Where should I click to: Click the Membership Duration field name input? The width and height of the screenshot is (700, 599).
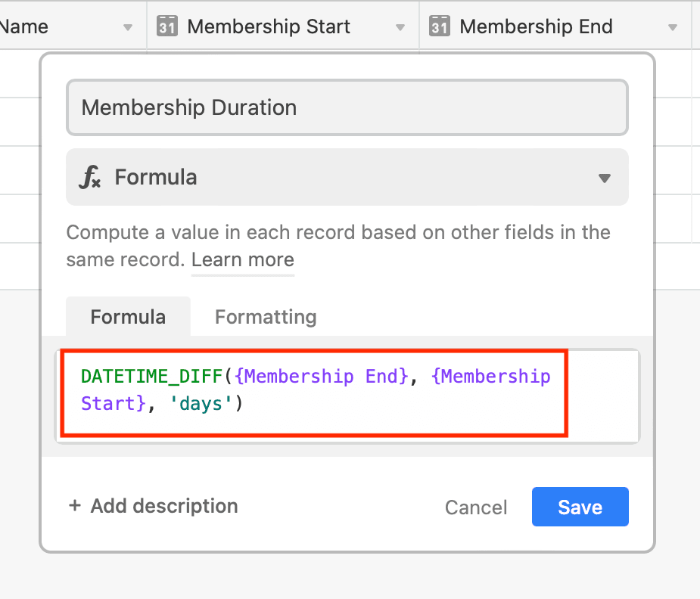tap(347, 107)
